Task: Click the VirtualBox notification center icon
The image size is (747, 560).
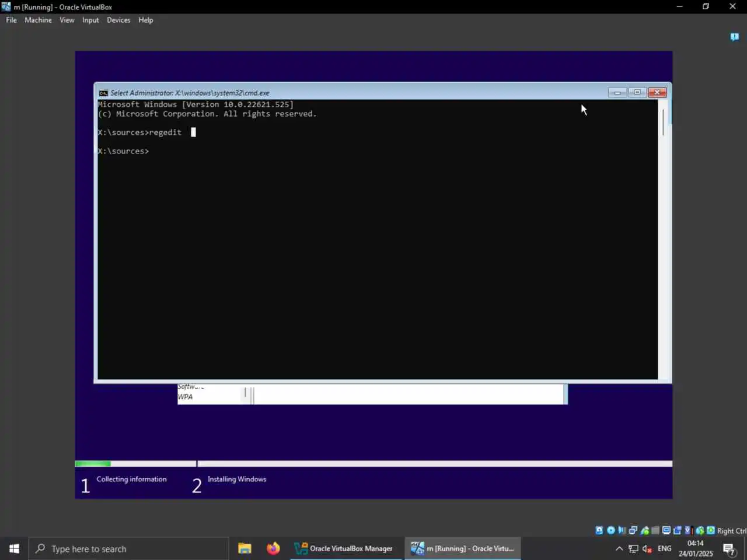Action: coord(734,37)
